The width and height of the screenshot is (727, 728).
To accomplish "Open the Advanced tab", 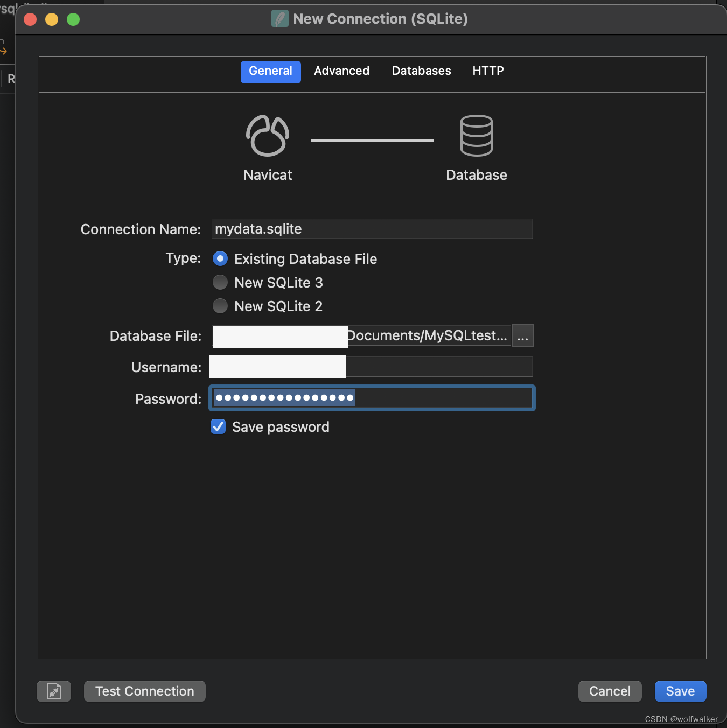I will click(x=341, y=72).
